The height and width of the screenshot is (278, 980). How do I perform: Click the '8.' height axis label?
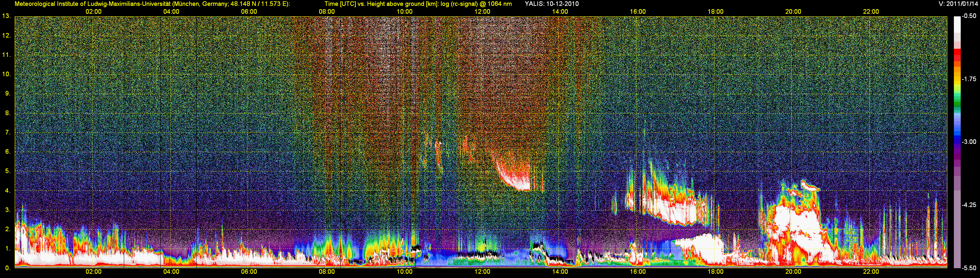coord(8,113)
